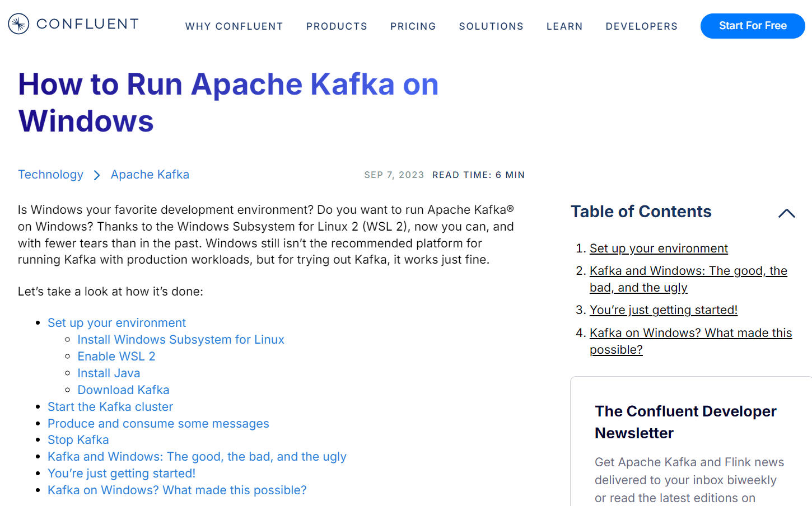Click the CONFLUENT wordmark text
The height and width of the screenshot is (506, 812).
pyautogui.click(x=87, y=24)
